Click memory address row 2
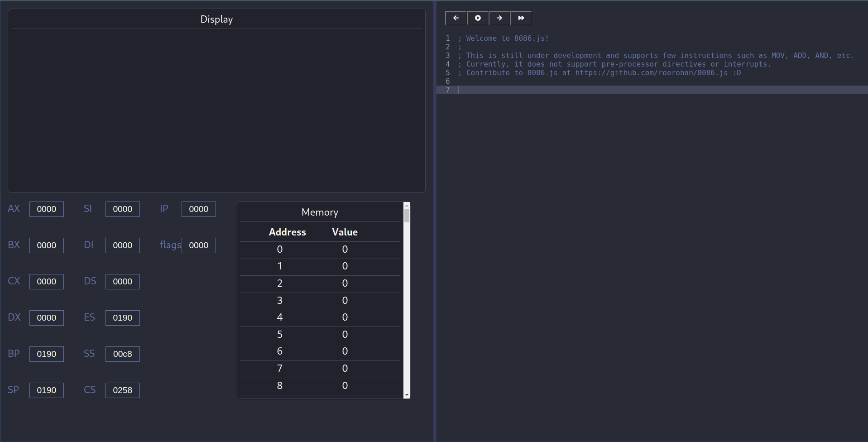Image resolution: width=868 pixels, height=442 pixels. [x=320, y=283]
